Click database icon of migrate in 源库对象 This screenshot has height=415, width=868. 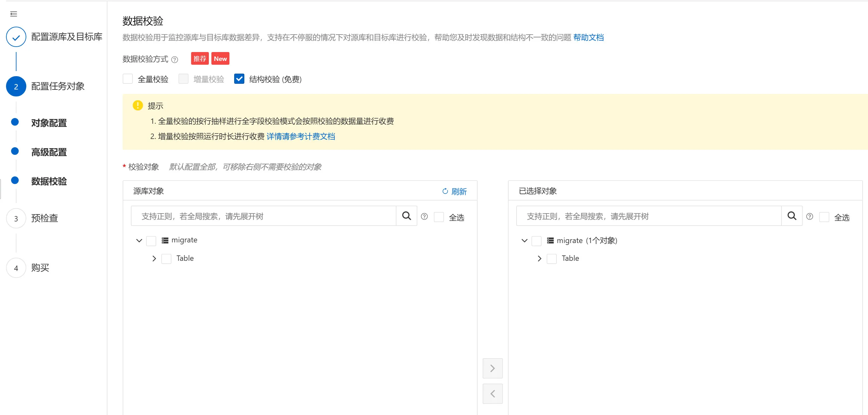point(165,240)
